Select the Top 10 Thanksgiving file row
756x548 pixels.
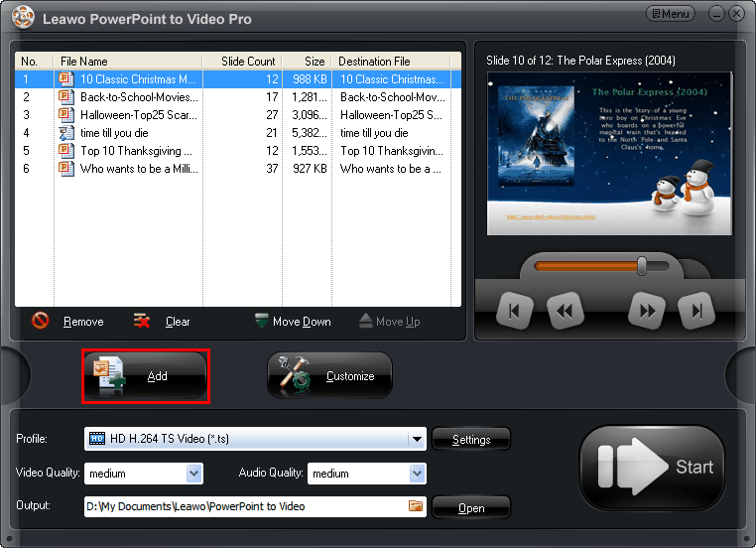click(238, 151)
